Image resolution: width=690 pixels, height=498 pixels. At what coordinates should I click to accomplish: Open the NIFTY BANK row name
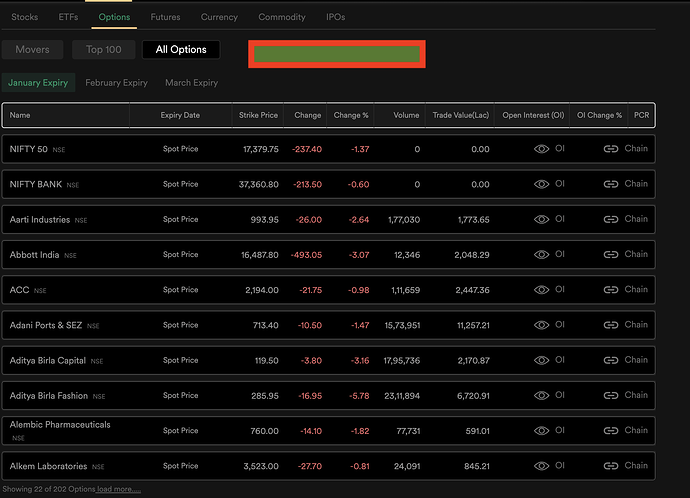coord(36,184)
